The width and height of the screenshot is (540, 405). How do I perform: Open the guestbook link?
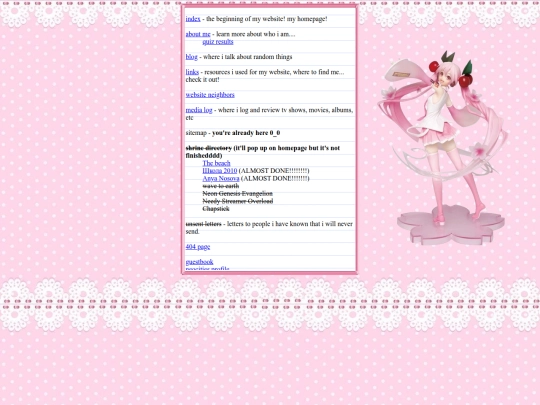coord(199,262)
